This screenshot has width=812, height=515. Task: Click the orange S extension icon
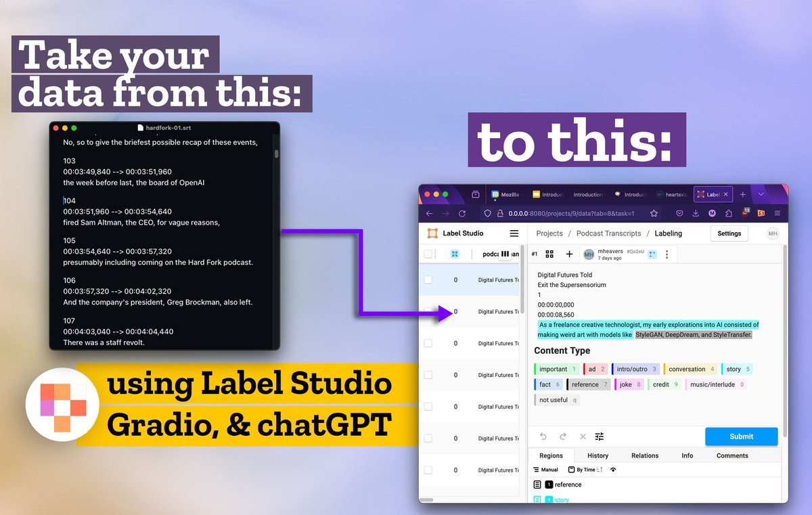(761, 213)
